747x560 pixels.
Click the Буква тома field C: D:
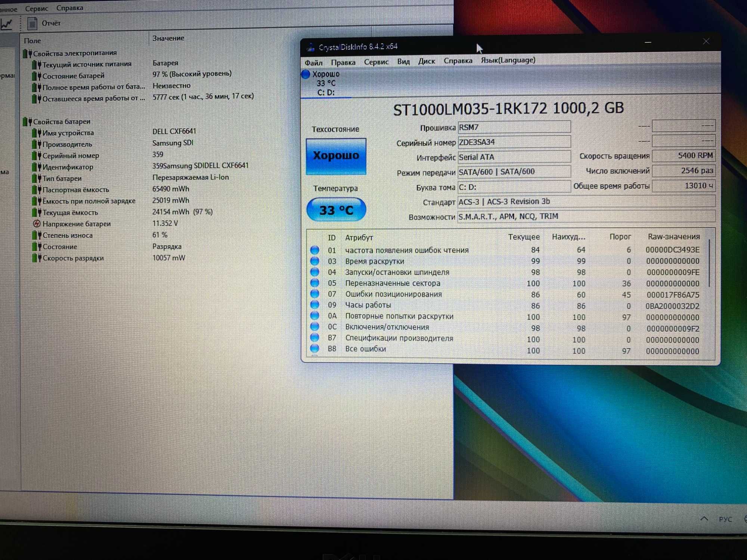514,187
